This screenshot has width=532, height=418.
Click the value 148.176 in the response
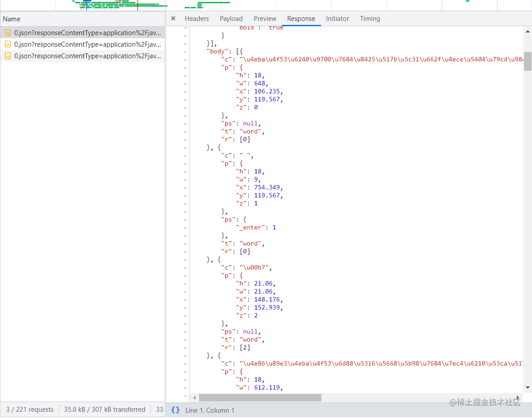267,299
